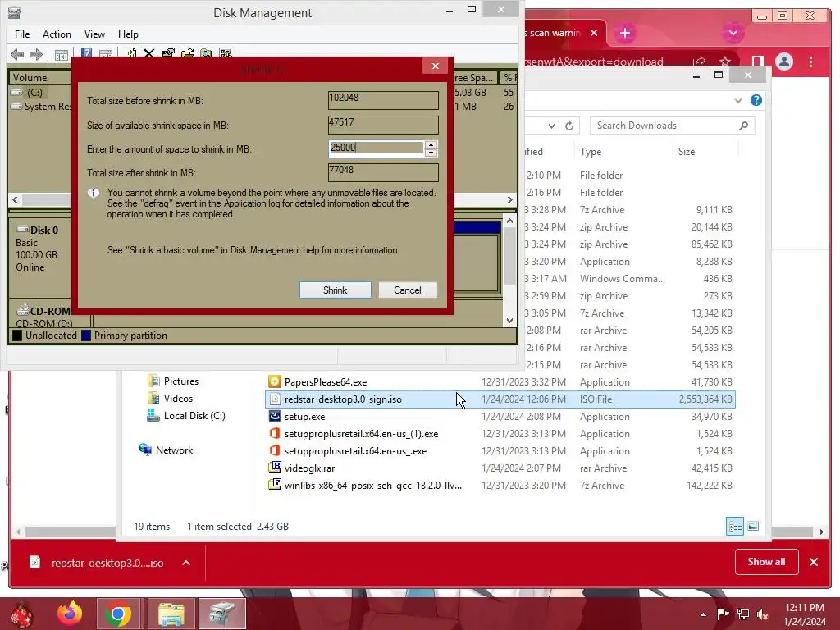This screenshot has height=630, width=840.
Task: Switch Explorer to details view icon
Action: tap(735, 526)
